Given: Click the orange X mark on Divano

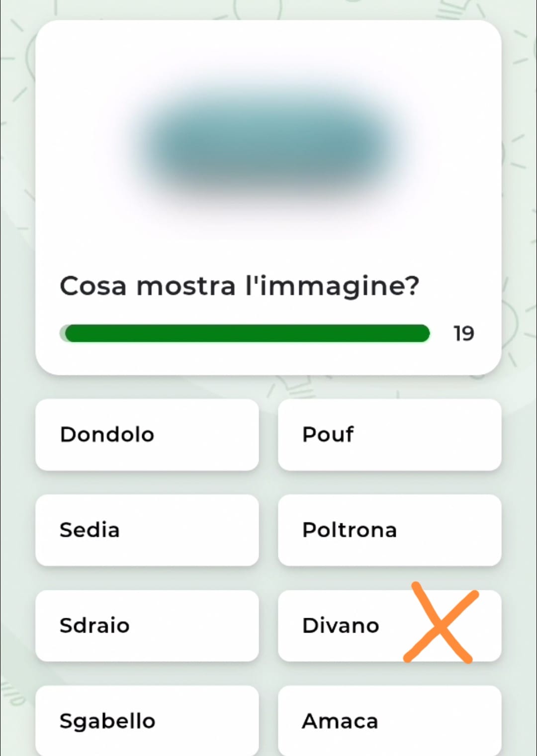Looking at the screenshot, I should pyautogui.click(x=440, y=624).
